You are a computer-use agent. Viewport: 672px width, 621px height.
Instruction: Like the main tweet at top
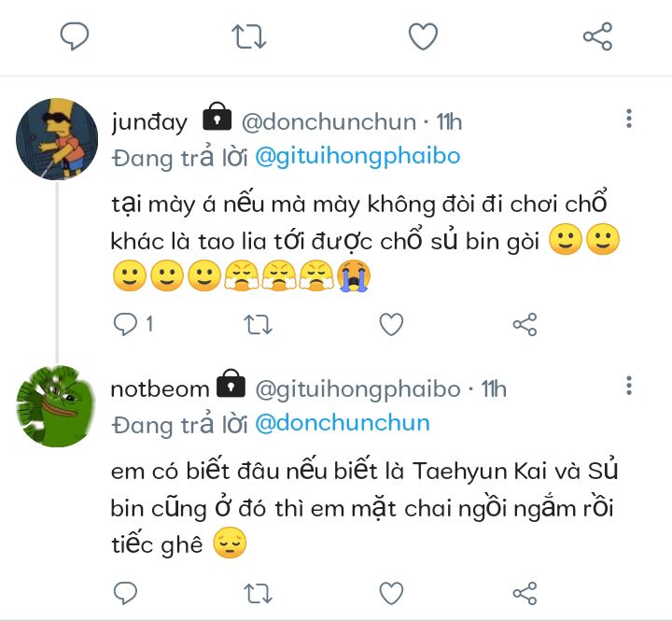[423, 36]
